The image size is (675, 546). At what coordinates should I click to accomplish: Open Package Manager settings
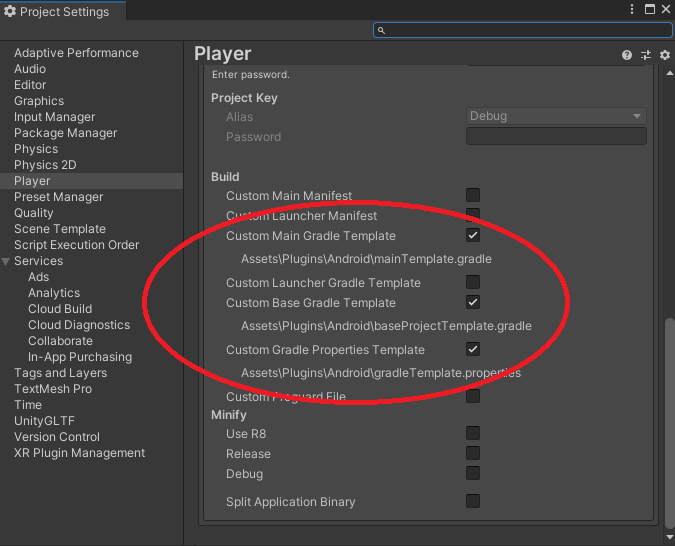pyautogui.click(x=65, y=133)
